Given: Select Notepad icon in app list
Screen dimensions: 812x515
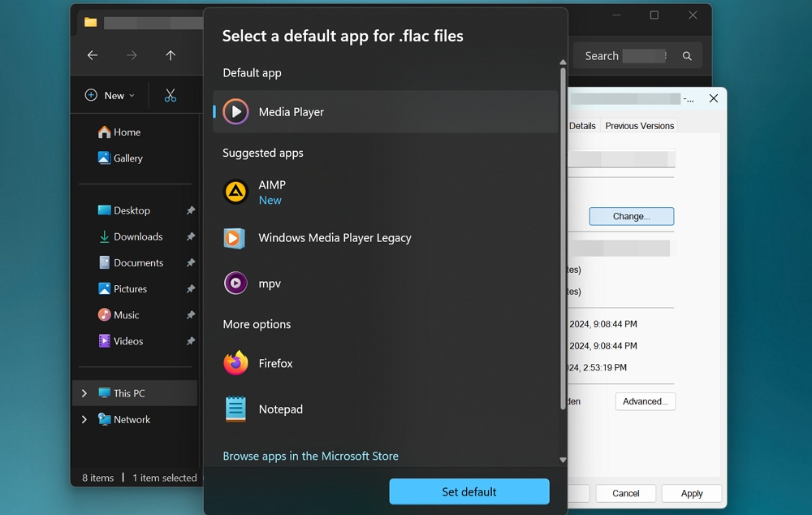Looking at the screenshot, I should (x=235, y=409).
